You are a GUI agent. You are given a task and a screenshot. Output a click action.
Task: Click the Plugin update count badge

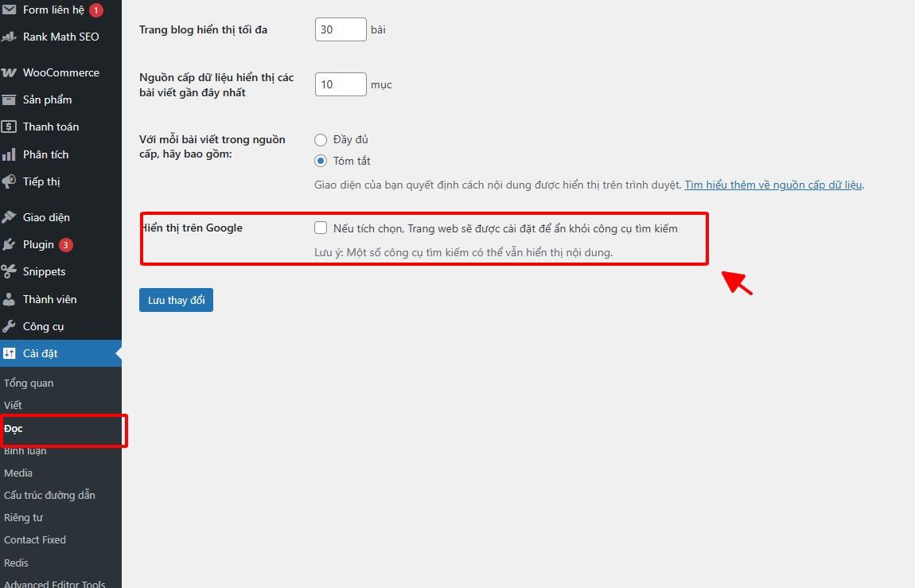66,245
